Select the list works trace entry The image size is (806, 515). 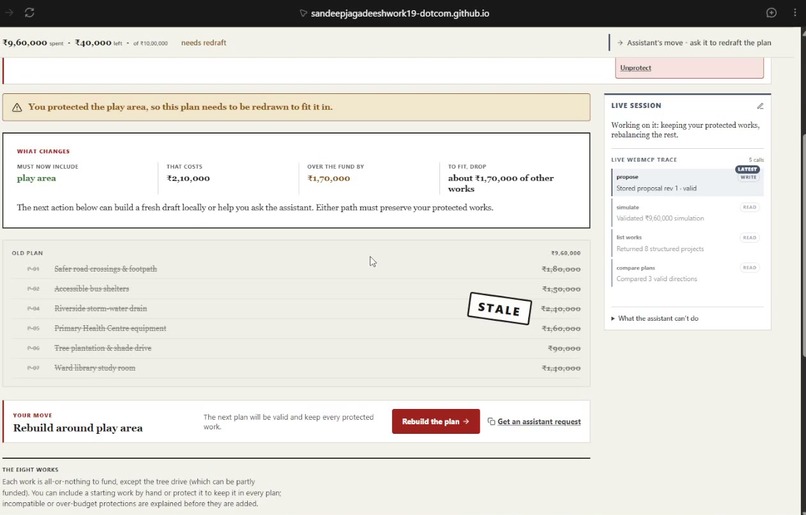(x=687, y=243)
